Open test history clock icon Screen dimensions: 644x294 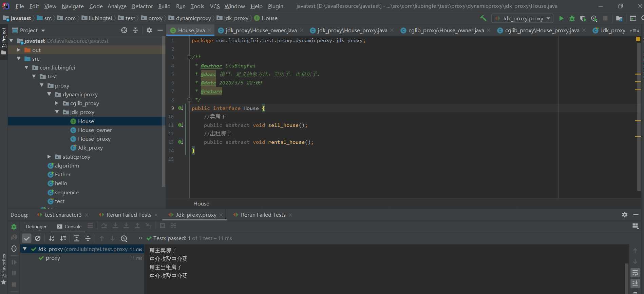(124, 238)
